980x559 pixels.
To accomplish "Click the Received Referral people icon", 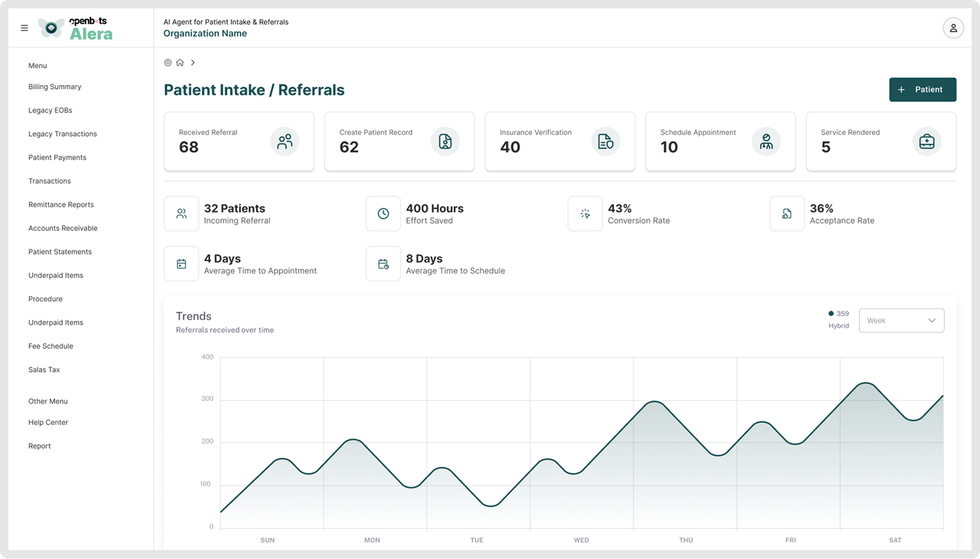I will point(285,142).
